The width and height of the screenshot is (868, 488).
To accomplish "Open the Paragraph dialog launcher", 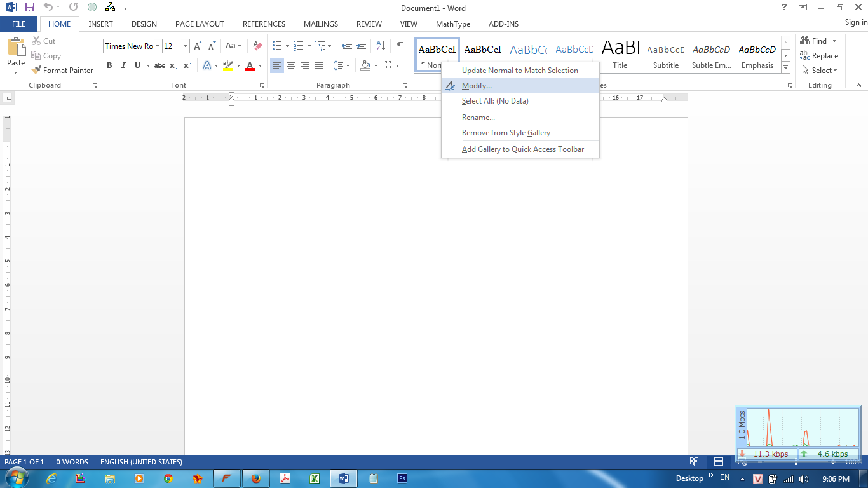I will click(x=405, y=85).
